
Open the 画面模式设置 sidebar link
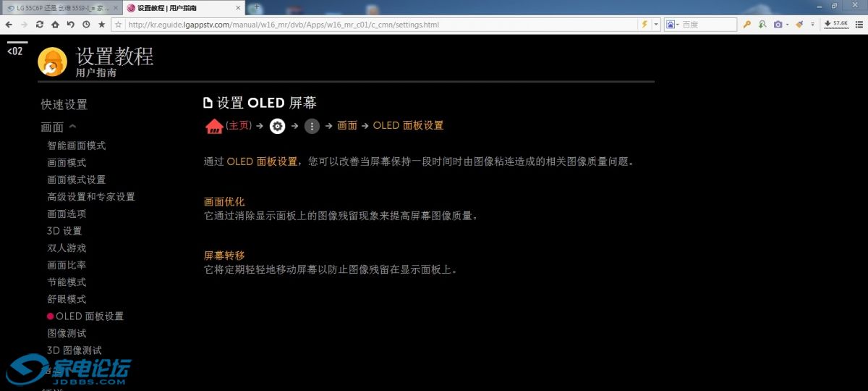pyautogui.click(x=77, y=180)
